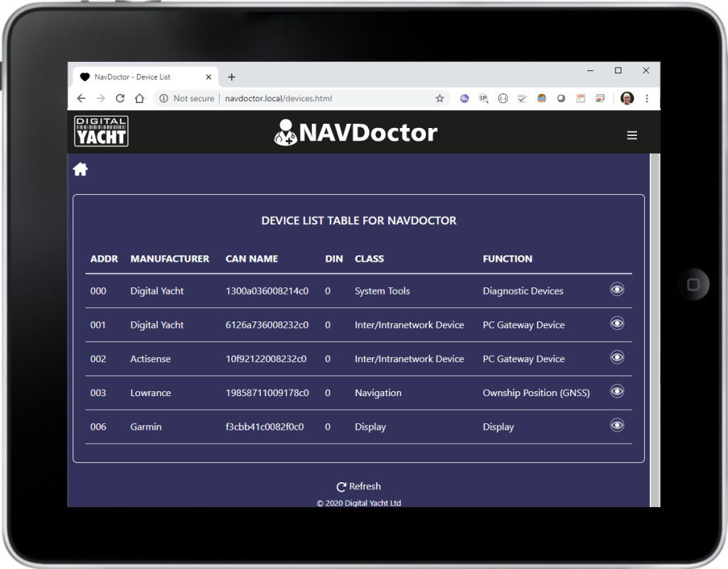Click the home icon above the table
The width and height of the screenshot is (728, 569).
[80, 169]
